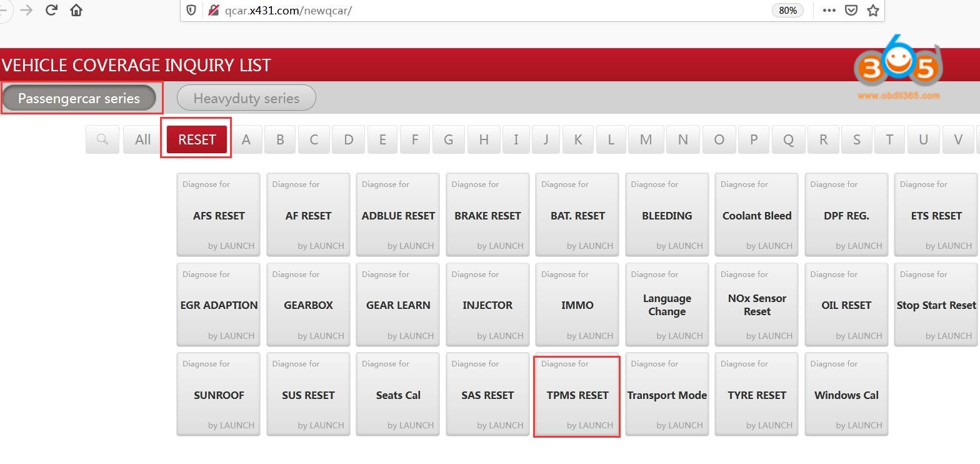The width and height of the screenshot is (980, 464).
Task: Go to the browser home page icon
Action: coord(76,10)
